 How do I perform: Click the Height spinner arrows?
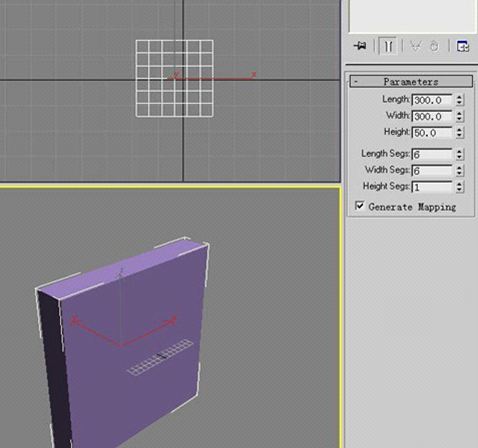click(460, 132)
